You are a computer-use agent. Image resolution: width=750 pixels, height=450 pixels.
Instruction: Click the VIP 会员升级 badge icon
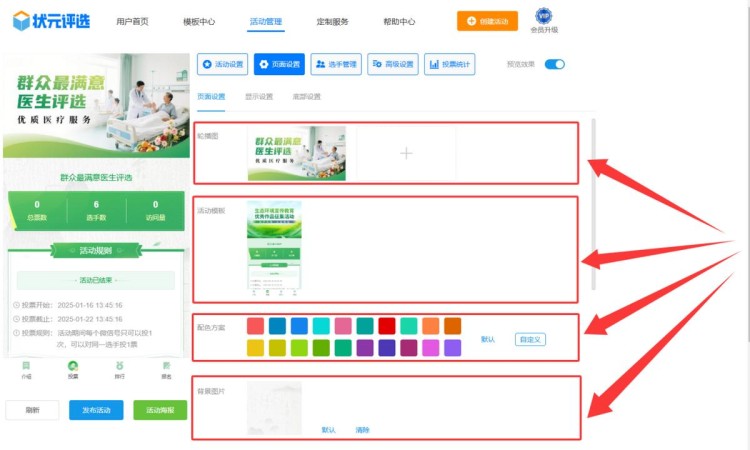pyautogui.click(x=543, y=16)
